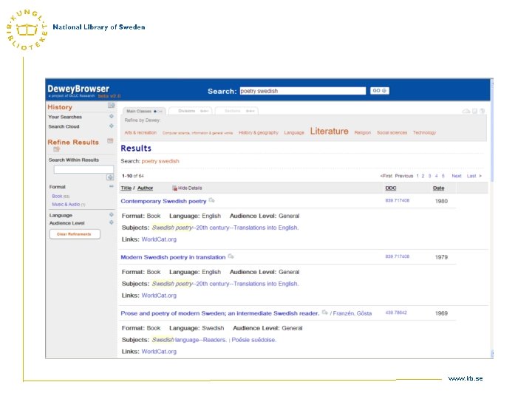Switch to Main Classes tab
This screenshot has height=399, width=532.
[x=144, y=112]
